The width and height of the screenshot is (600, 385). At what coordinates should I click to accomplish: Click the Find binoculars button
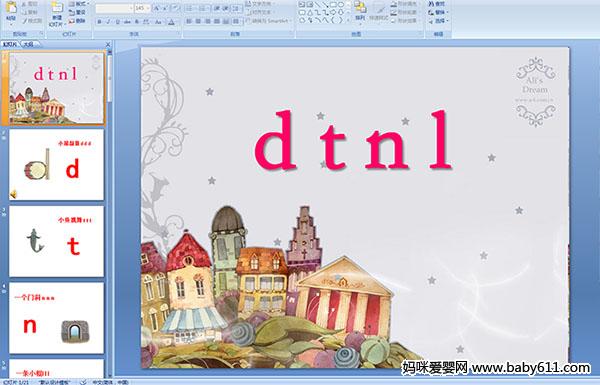[x=437, y=3]
